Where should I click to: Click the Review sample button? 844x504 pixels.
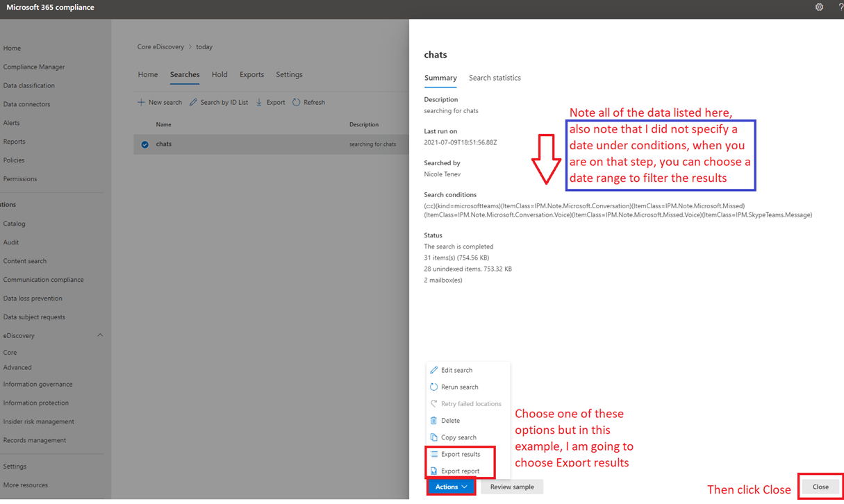coord(512,487)
